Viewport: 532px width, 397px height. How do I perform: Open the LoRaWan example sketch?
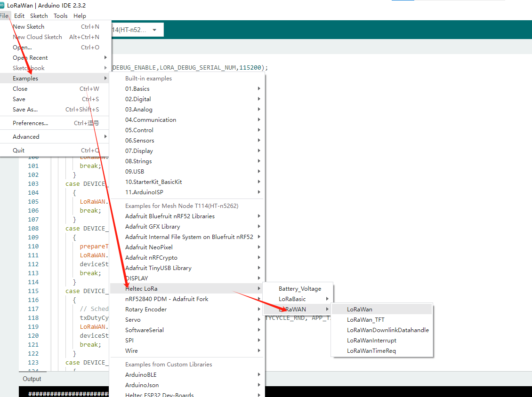click(x=360, y=310)
